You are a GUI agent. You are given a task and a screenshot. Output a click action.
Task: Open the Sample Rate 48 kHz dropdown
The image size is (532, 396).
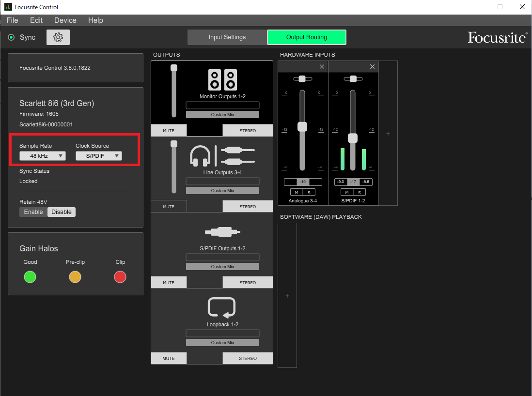click(43, 156)
